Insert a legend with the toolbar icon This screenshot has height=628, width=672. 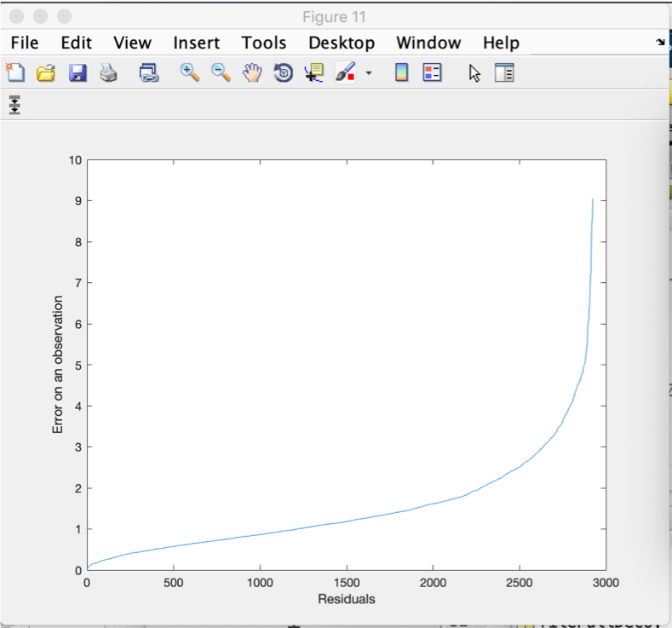point(432,72)
